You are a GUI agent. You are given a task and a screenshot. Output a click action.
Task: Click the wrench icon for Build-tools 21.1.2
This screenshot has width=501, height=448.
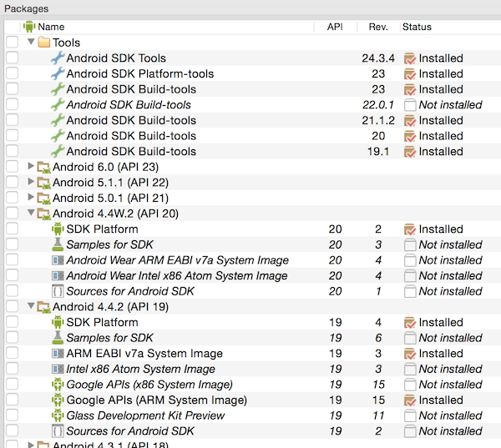point(58,120)
